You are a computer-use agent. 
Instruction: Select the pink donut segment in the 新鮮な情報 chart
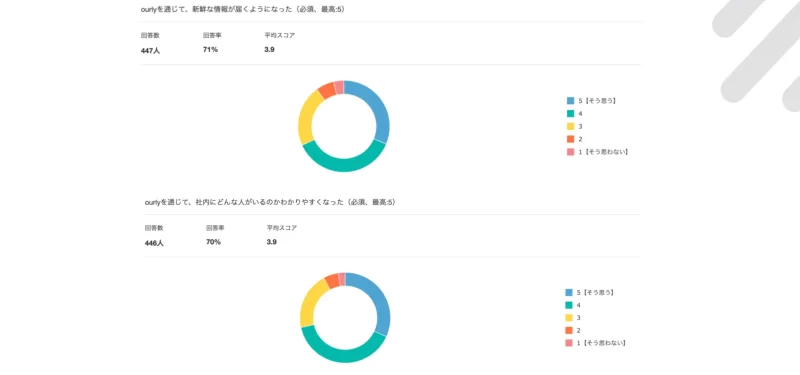pyautogui.click(x=339, y=87)
